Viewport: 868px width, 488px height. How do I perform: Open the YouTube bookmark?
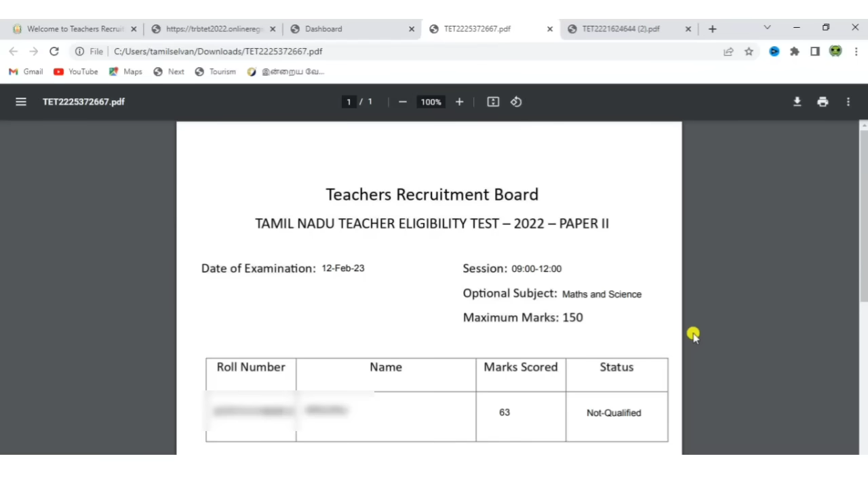[76, 72]
